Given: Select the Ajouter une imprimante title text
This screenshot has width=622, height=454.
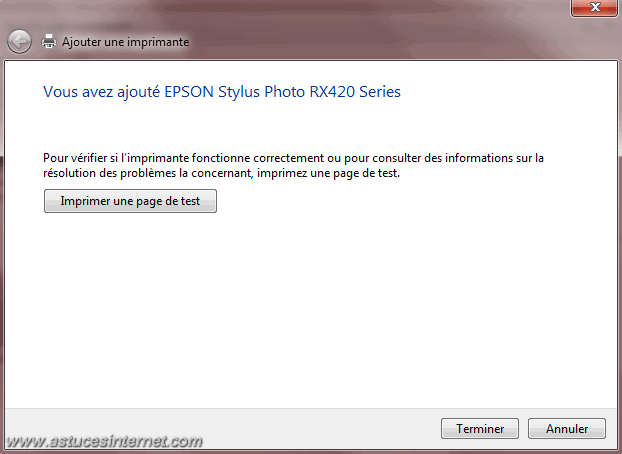Looking at the screenshot, I should pyautogui.click(x=125, y=42).
